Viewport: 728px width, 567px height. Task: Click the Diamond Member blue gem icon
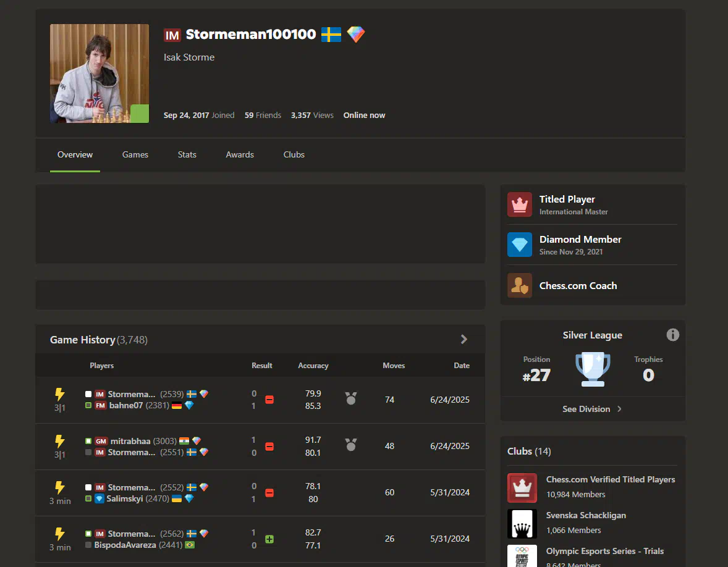520,245
